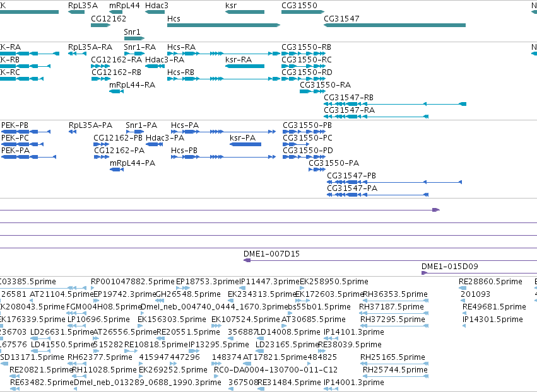Select the Snr1-PA protein label

coord(141,125)
